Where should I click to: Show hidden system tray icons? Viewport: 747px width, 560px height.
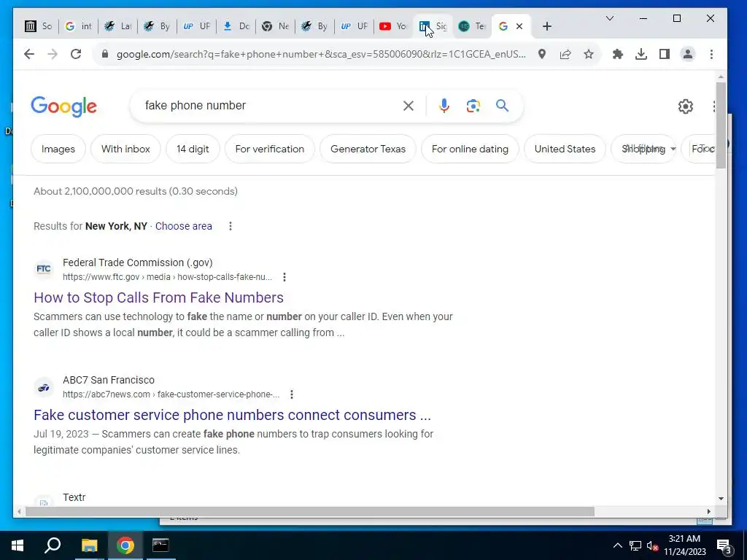tap(617, 545)
